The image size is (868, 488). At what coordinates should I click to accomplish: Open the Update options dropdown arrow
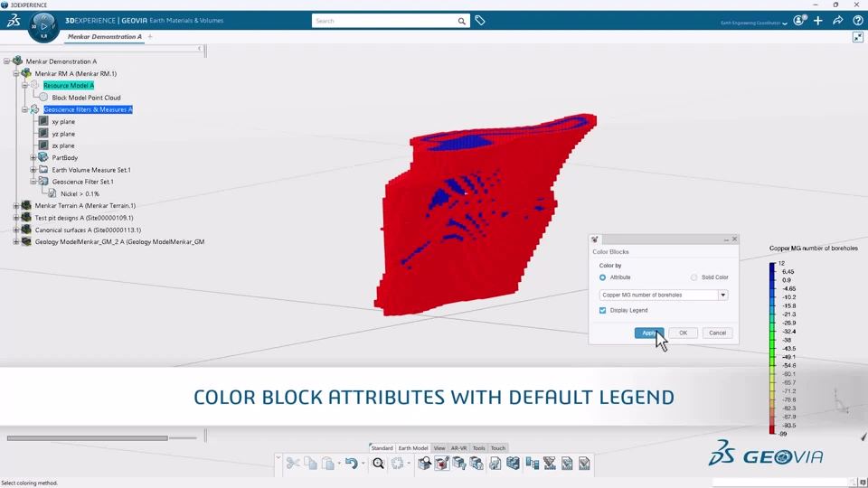(x=409, y=464)
